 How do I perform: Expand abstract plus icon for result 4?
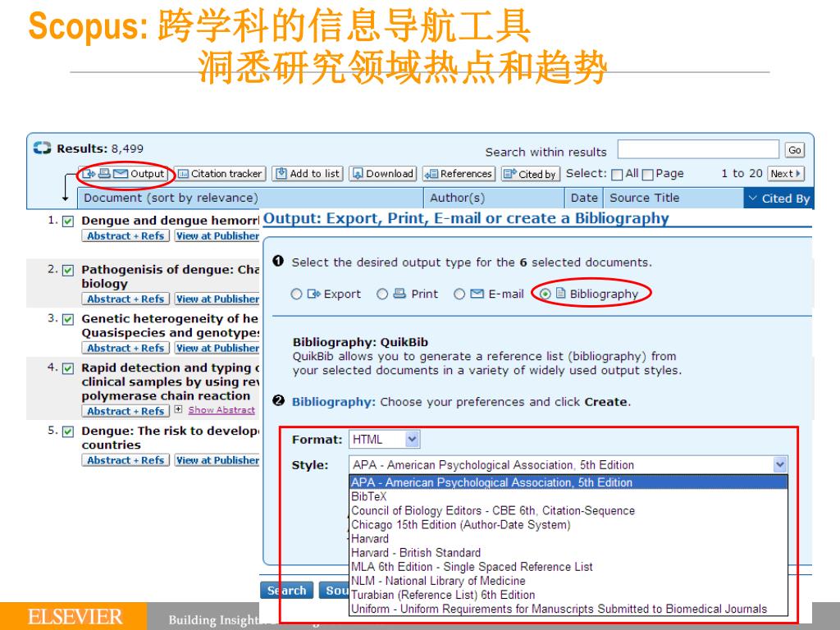[178, 409]
